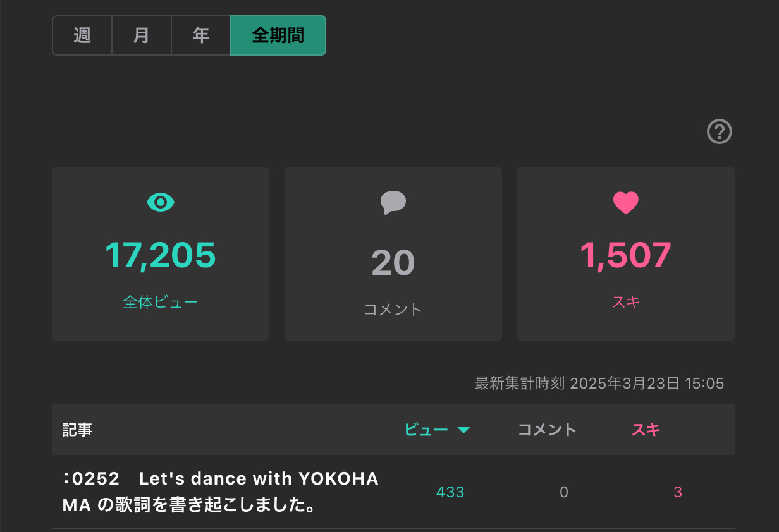Image resolution: width=779 pixels, height=532 pixels.
Task: Select the 全期間 (all time) tab
Action: tap(278, 35)
